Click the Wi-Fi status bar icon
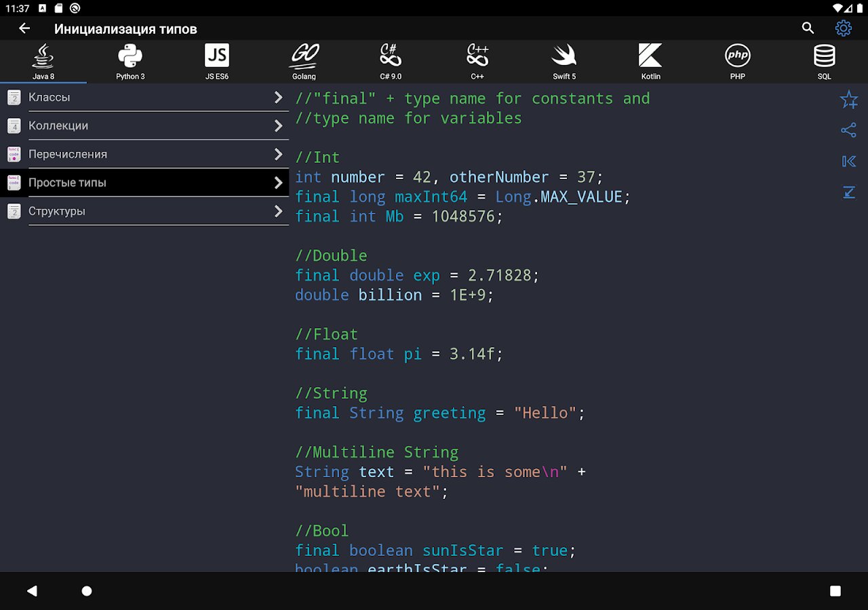This screenshot has height=610, width=868. point(838,8)
